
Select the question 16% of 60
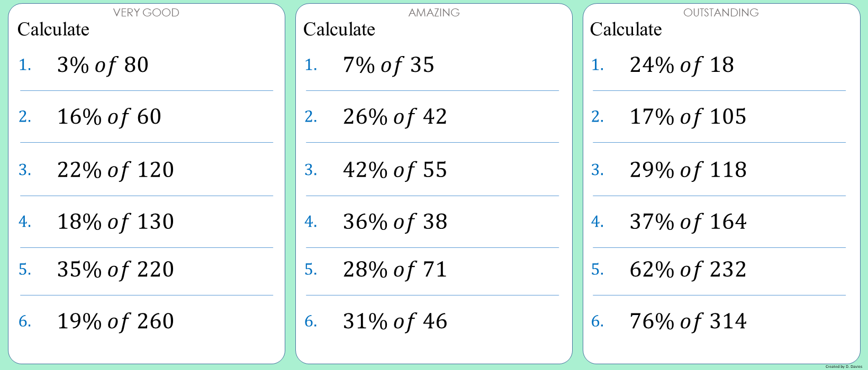(x=109, y=117)
